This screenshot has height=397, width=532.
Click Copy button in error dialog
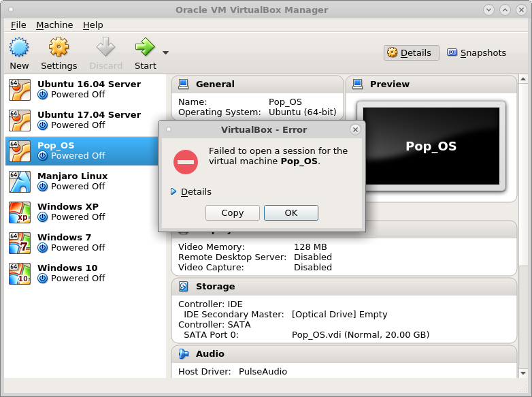(x=233, y=213)
